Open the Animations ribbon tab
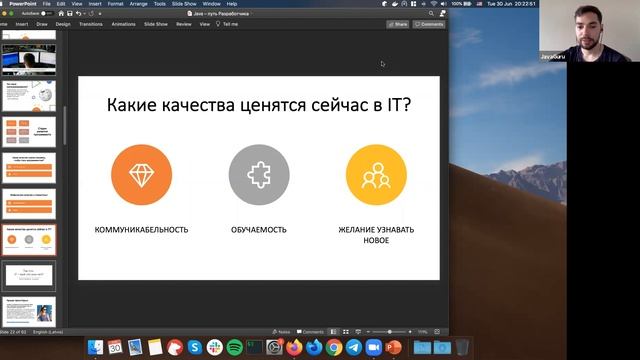The image size is (640, 360). (x=124, y=24)
